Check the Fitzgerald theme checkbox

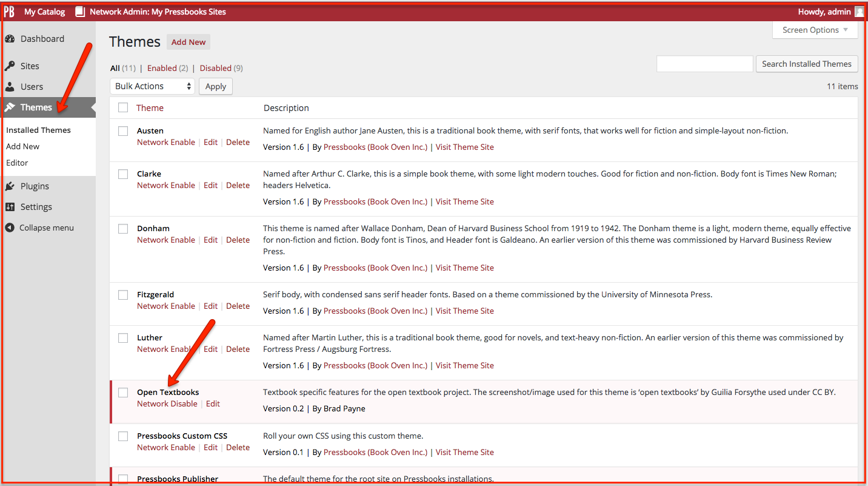123,295
